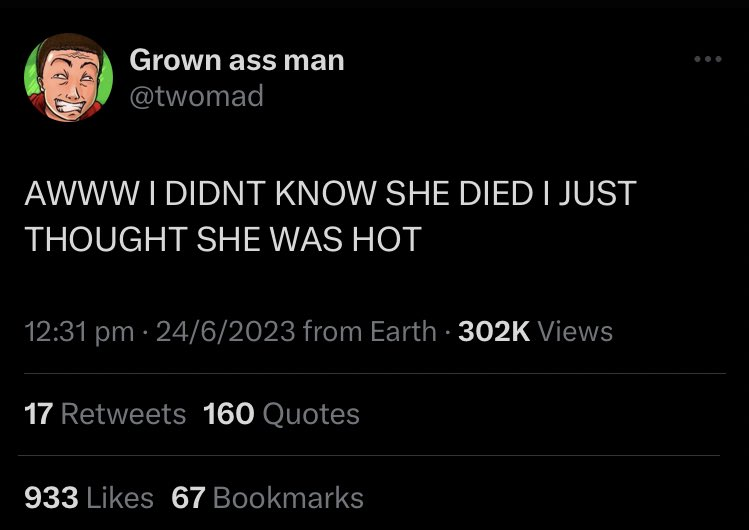This screenshot has width=749, height=530.
Task: Select the tweet text about SHE DIED
Action: [330, 216]
